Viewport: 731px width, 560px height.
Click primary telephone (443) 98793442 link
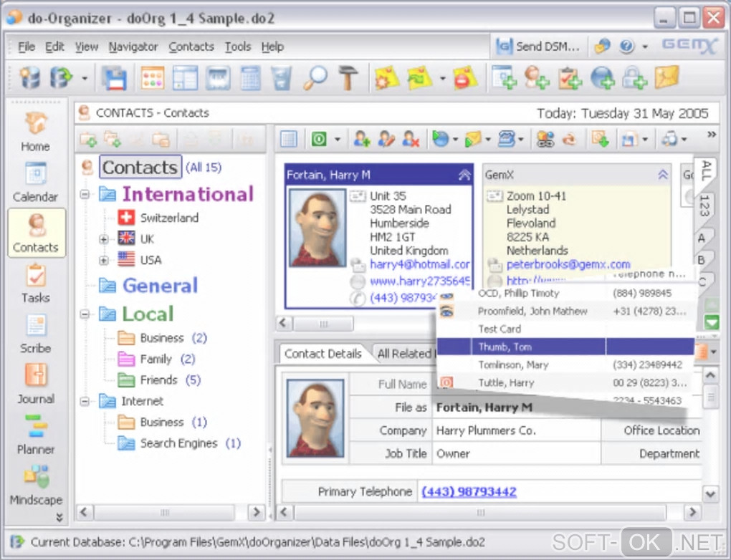tap(469, 491)
